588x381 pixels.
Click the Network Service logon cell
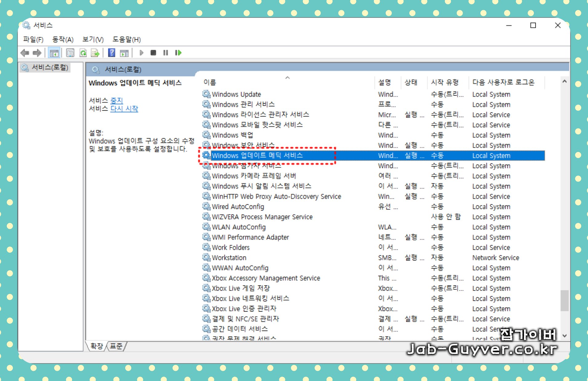click(496, 257)
